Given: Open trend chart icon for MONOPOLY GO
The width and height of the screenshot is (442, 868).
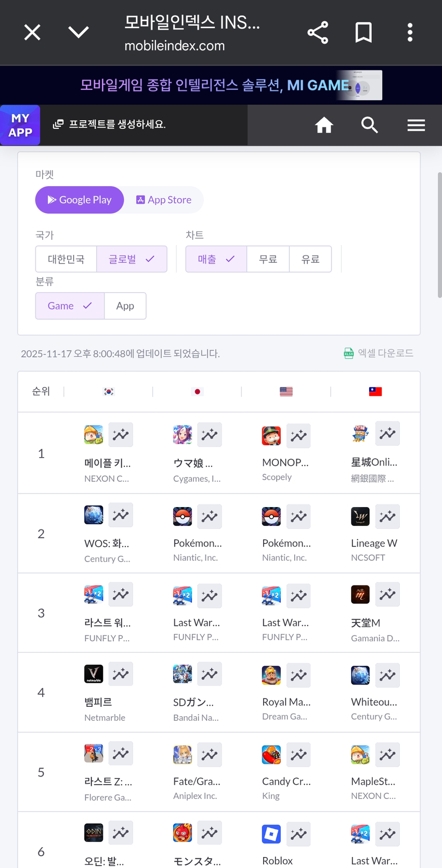Looking at the screenshot, I should [x=298, y=436].
